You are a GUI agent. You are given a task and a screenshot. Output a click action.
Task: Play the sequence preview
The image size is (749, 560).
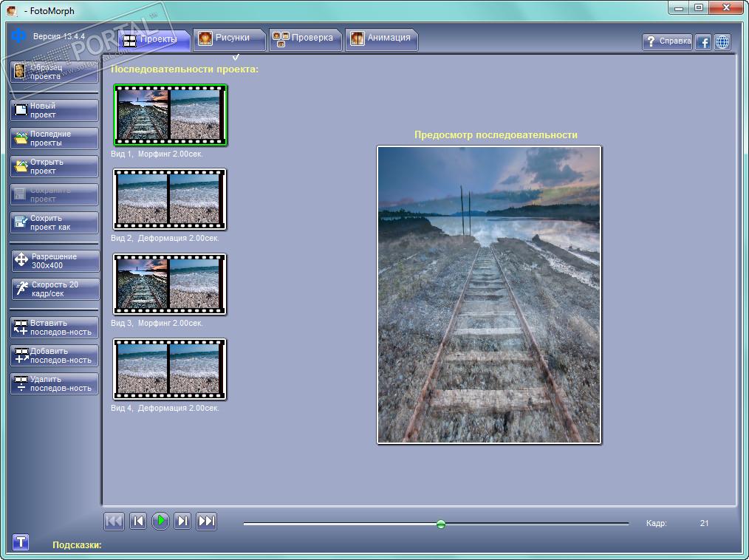tap(161, 520)
